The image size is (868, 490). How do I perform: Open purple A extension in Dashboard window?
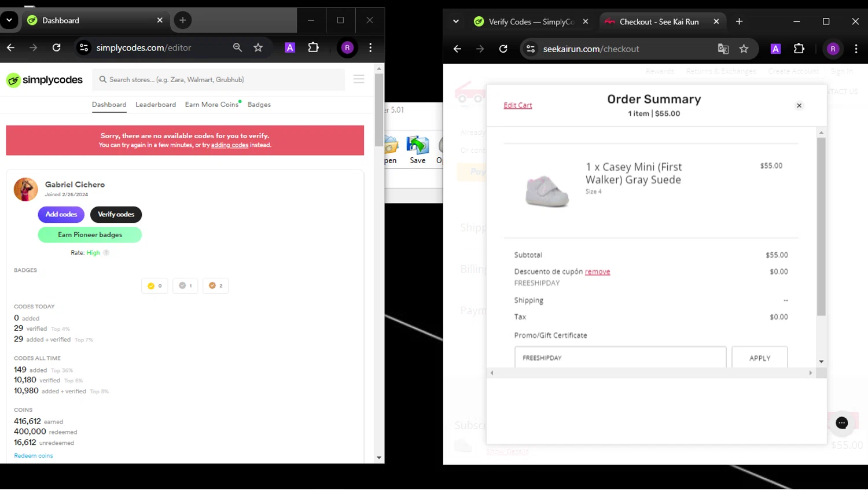pos(290,47)
